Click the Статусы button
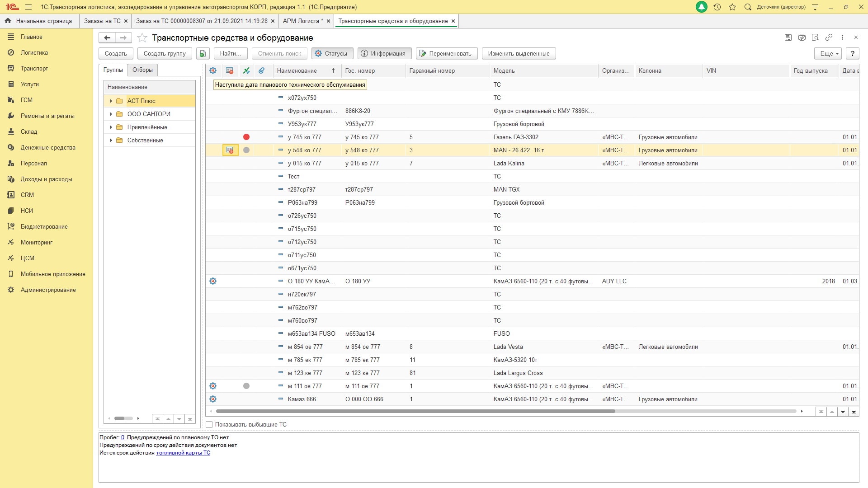The width and height of the screenshot is (868, 488). (331, 53)
